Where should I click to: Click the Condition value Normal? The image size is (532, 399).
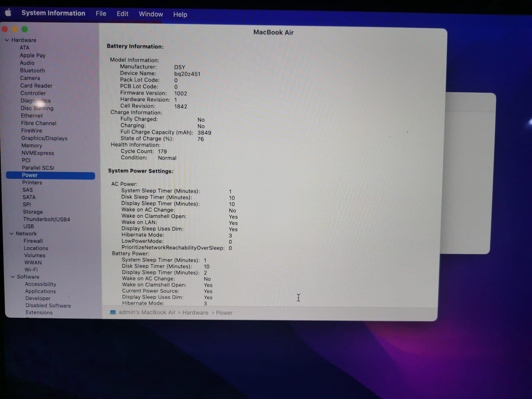167,158
